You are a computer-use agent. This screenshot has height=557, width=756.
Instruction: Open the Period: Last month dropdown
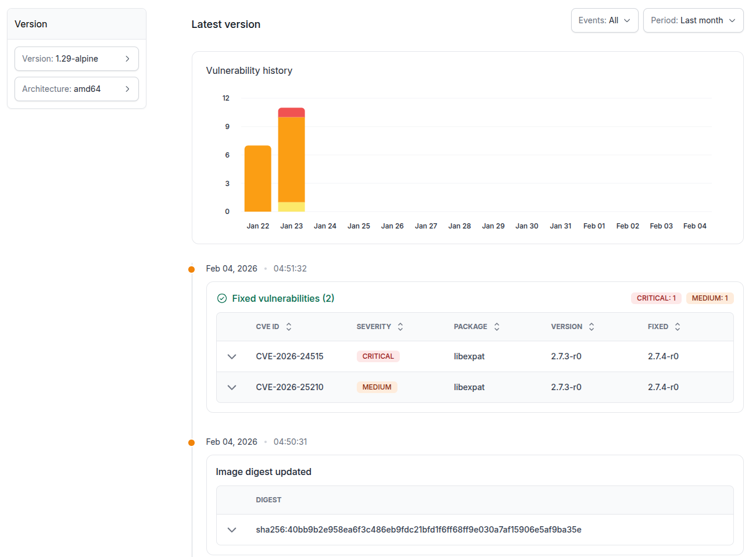click(693, 20)
